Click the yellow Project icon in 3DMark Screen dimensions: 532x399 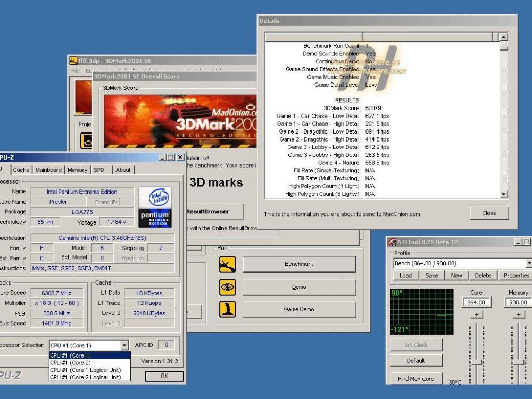coord(86,140)
